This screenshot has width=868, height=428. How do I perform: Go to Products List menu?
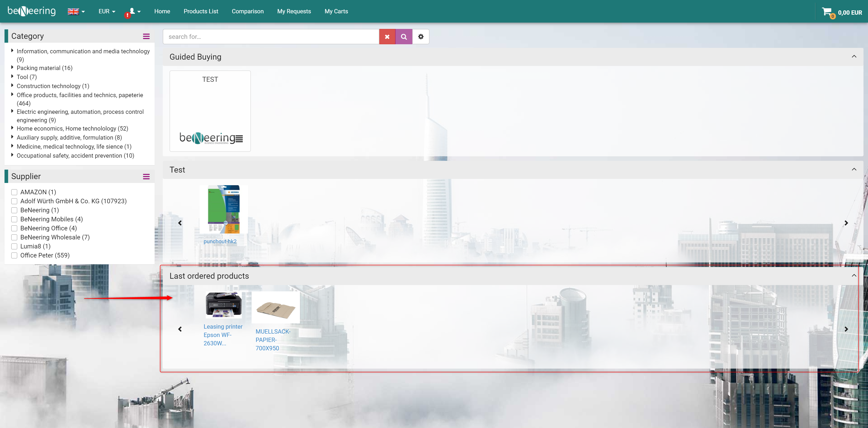click(x=201, y=12)
